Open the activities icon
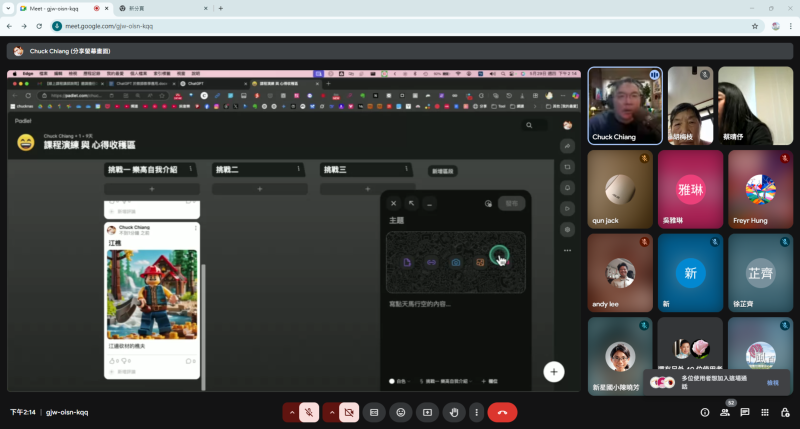The height and width of the screenshot is (429, 800). click(763, 412)
